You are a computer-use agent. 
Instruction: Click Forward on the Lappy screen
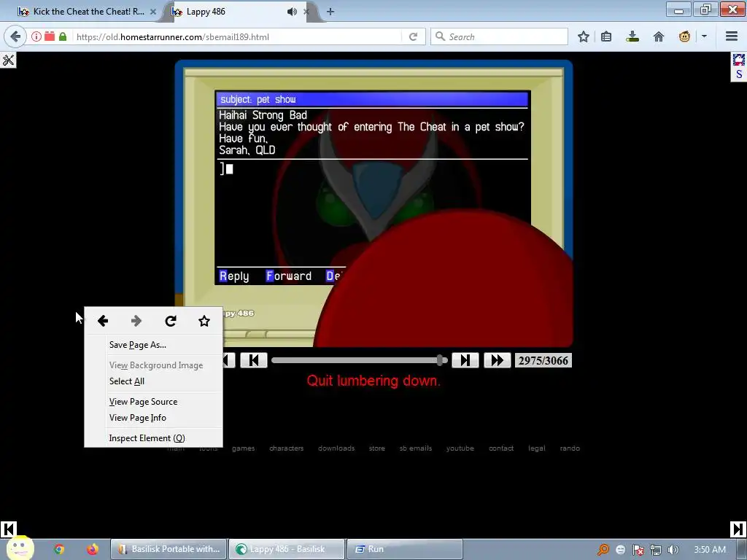click(289, 276)
